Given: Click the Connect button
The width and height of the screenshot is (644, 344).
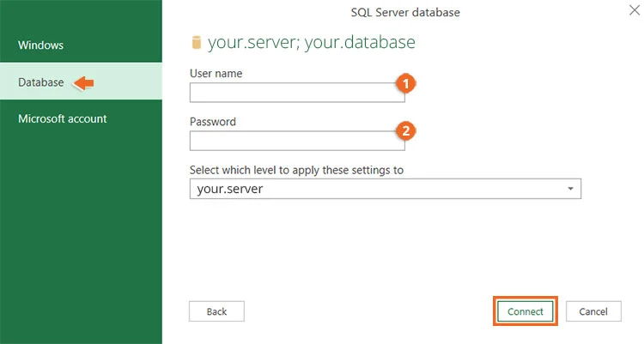Looking at the screenshot, I should coord(526,311).
